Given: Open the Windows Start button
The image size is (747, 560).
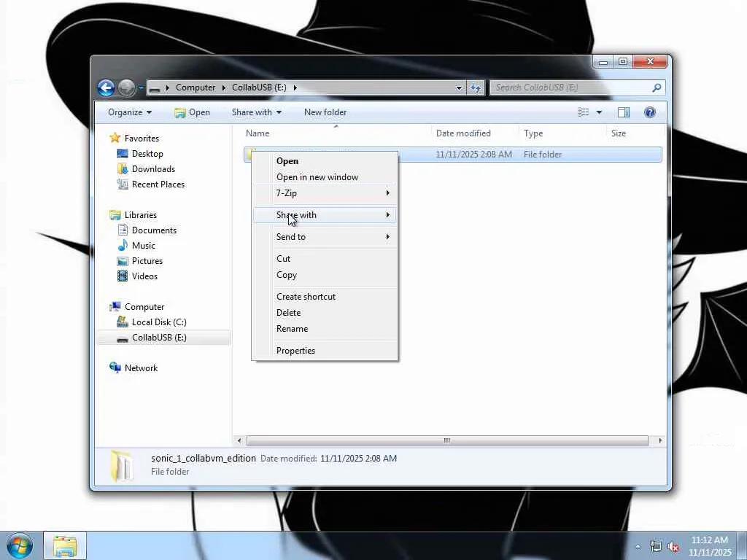Looking at the screenshot, I should (x=20, y=545).
